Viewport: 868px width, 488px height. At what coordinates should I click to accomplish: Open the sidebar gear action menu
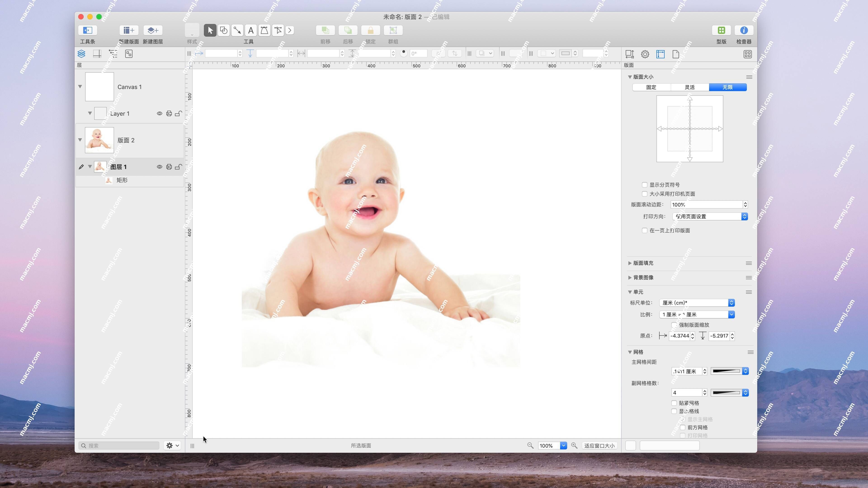172,446
